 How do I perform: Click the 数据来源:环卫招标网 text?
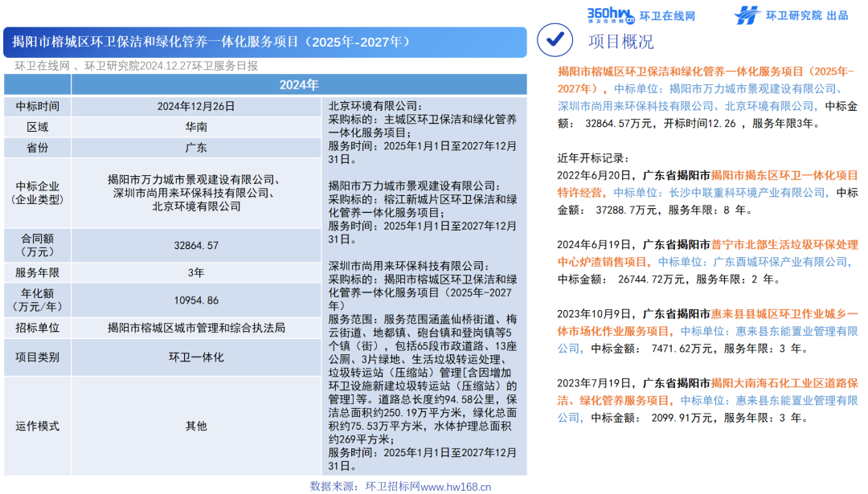(365, 486)
